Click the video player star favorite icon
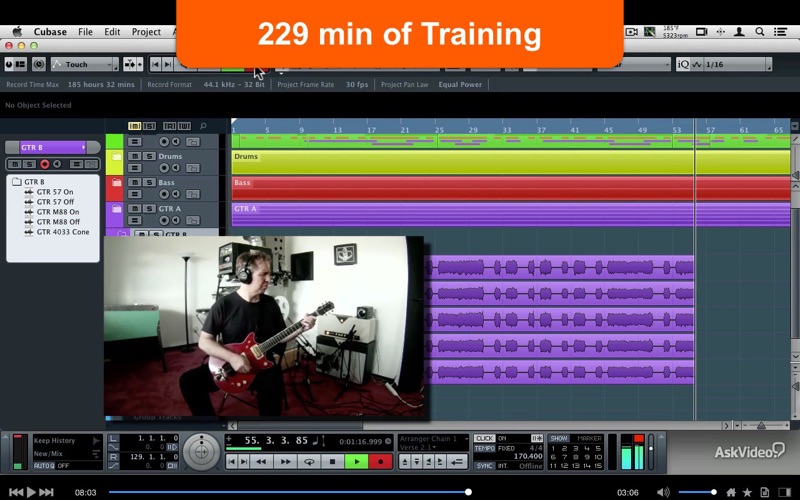The height and width of the screenshot is (500, 800). (x=747, y=492)
